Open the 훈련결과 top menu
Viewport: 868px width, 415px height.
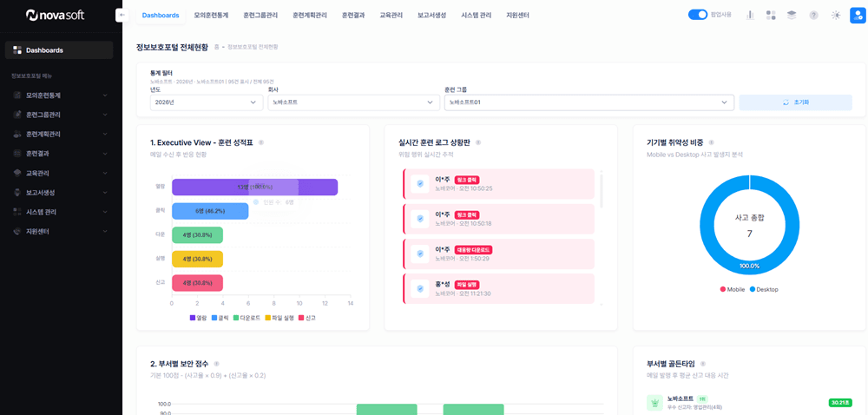pos(353,16)
